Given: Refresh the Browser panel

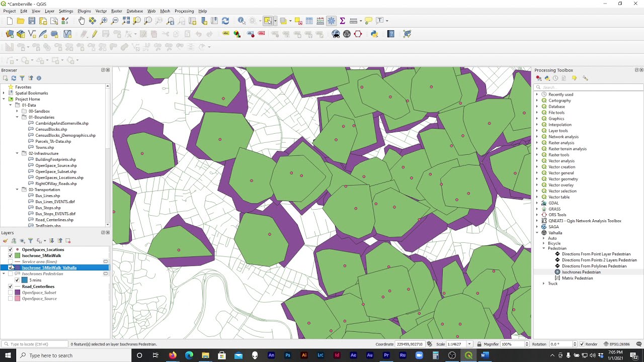Looking at the screenshot, I should (14, 78).
